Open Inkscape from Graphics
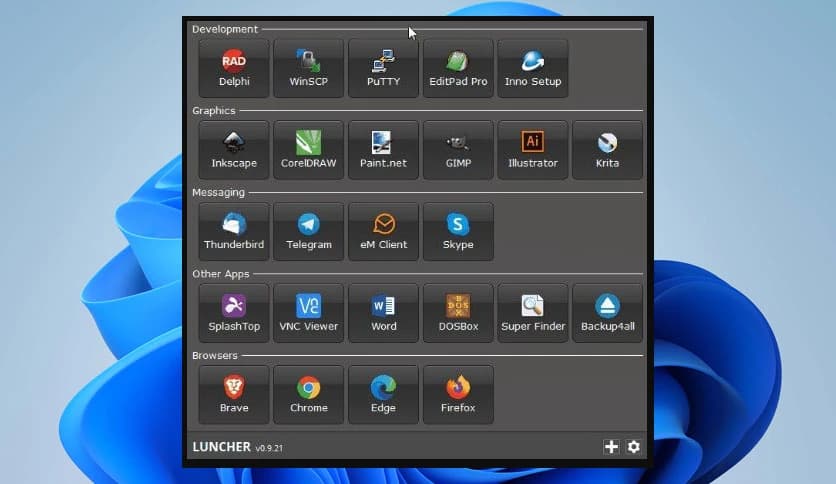This screenshot has width=836, height=484. tap(234, 150)
